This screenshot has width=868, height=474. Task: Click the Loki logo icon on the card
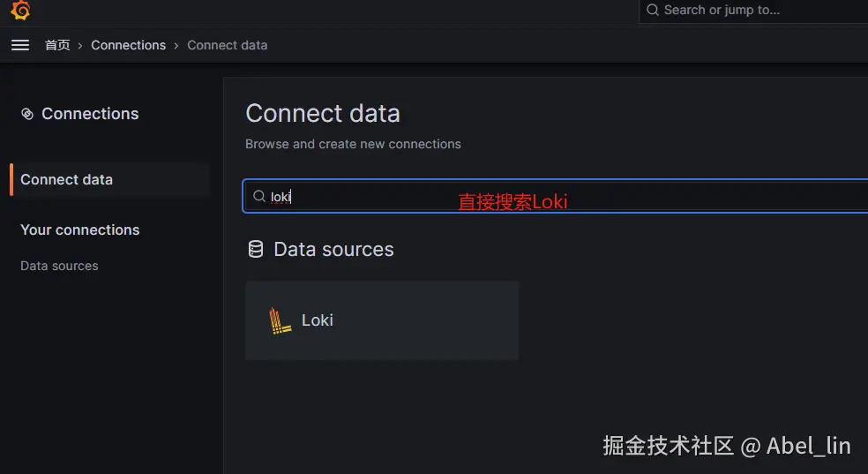point(280,320)
